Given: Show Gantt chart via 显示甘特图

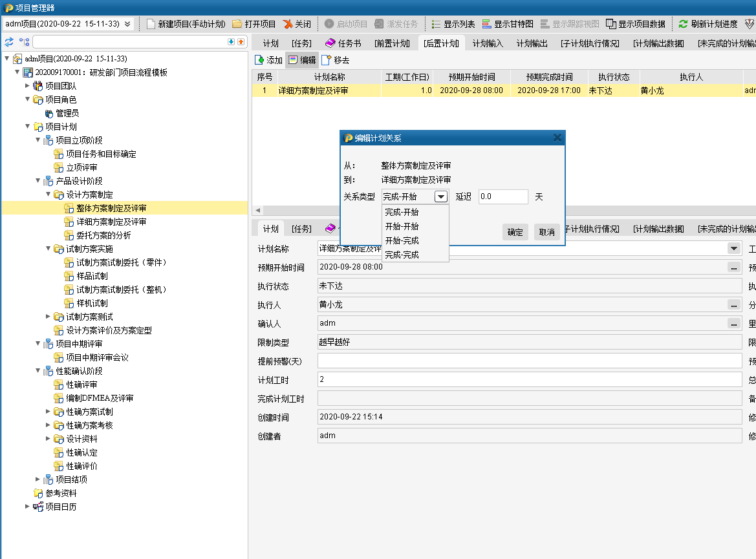Looking at the screenshot, I should (487, 24).
